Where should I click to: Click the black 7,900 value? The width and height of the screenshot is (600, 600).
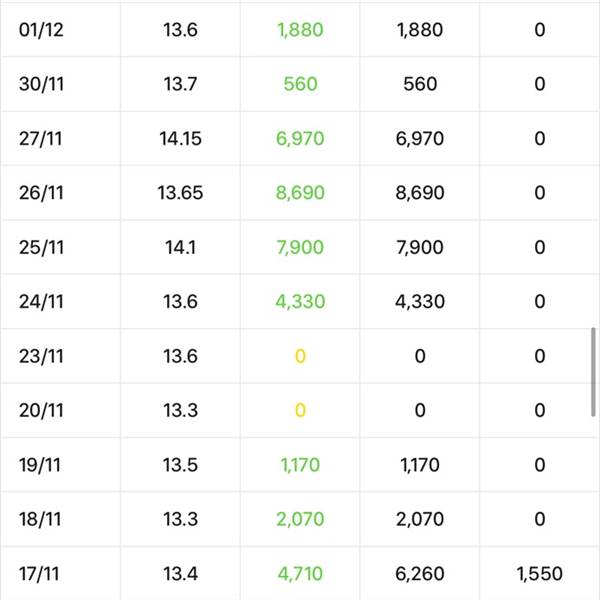tap(420, 247)
